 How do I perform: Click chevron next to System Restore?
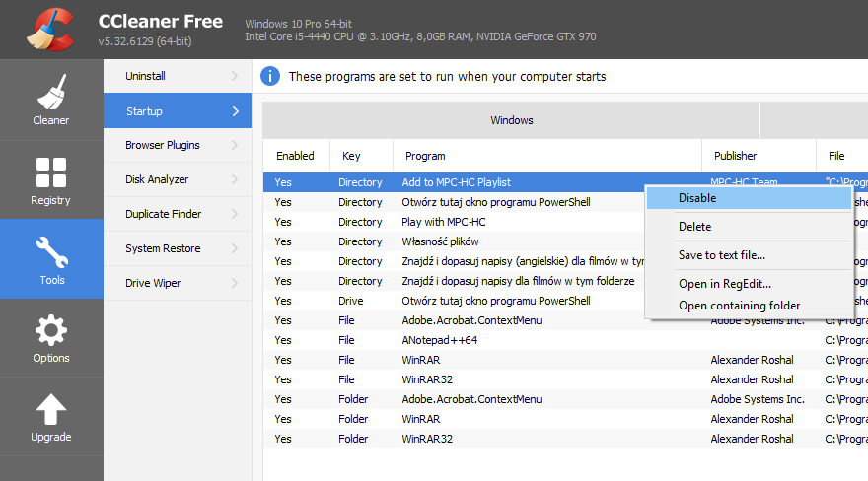click(x=235, y=248)
